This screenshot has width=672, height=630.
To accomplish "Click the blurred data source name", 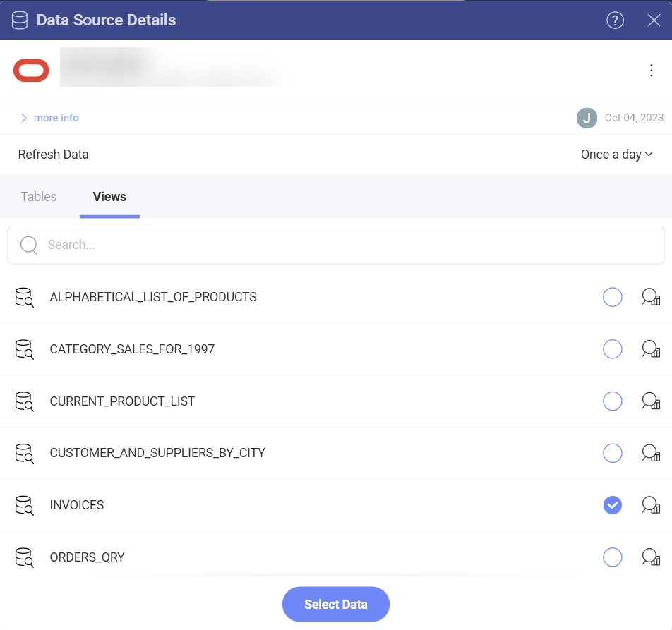I will click(176, 67).
